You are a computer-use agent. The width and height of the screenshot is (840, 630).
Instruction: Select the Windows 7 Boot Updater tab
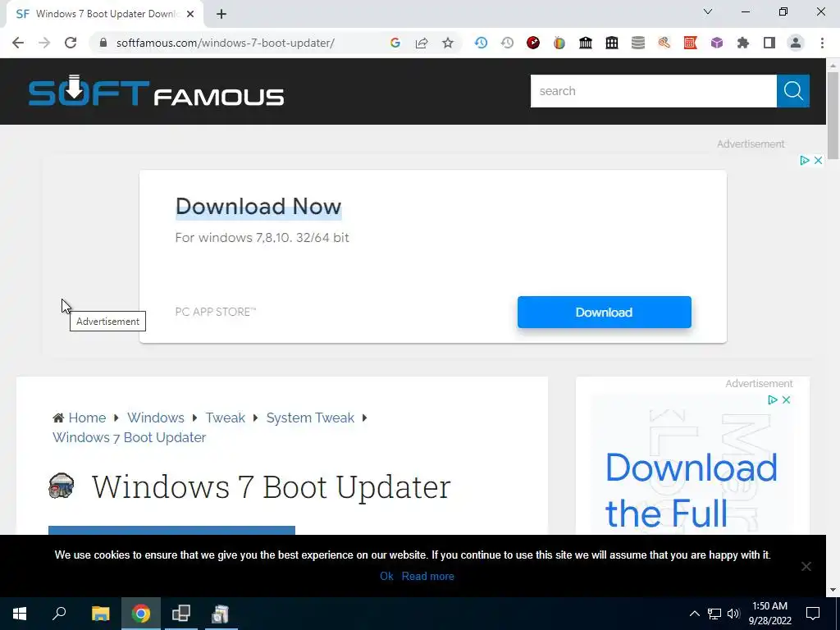[x=104, y=15]
